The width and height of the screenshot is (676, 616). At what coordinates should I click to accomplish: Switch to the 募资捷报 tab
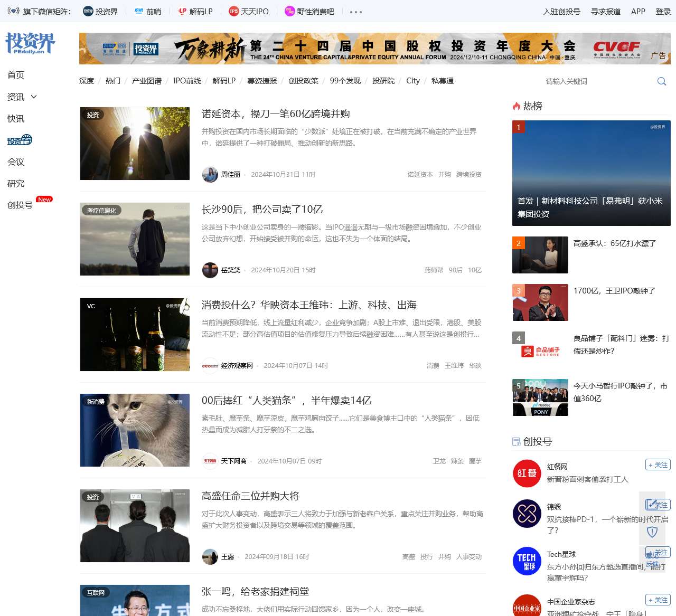[x=262, y=81]
